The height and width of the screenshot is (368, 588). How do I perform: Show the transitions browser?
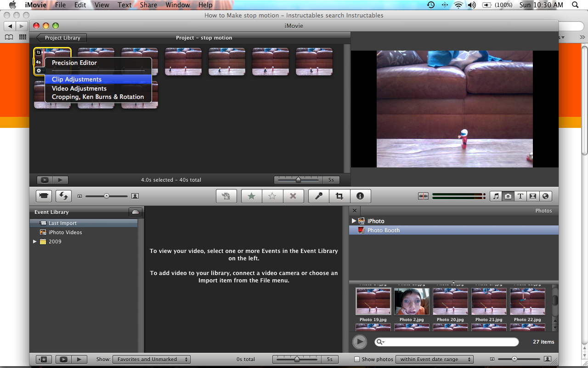(533, 196)
